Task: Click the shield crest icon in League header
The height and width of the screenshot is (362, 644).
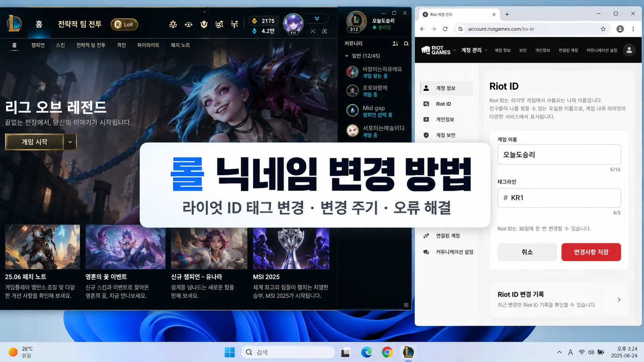Action: pos(204,25)
